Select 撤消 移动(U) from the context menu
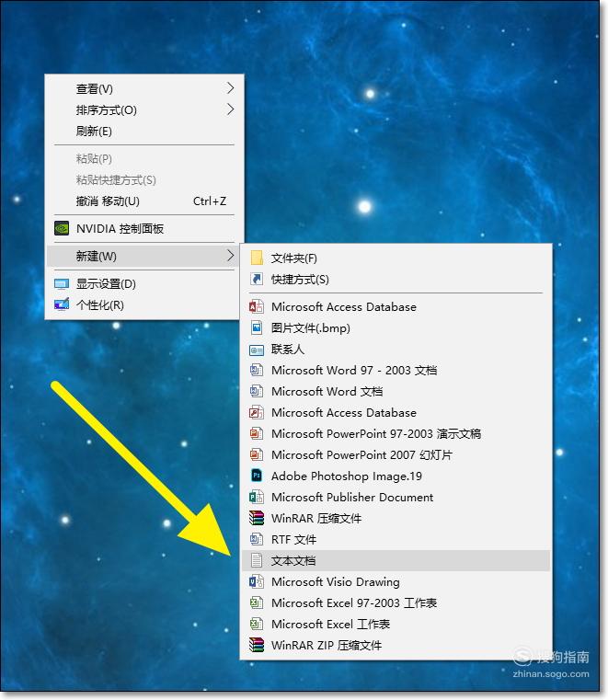Image resolution: width=608 pixels, height=700 pixels. 144,201
